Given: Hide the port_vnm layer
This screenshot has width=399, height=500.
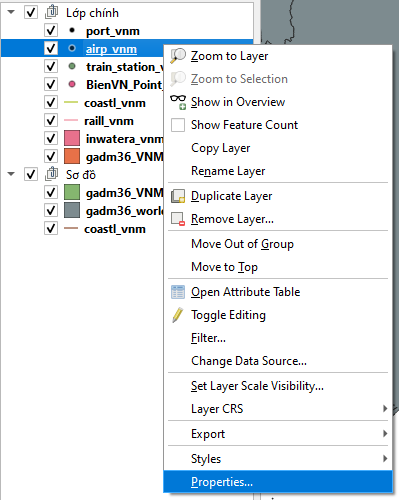Looking at the screenshot, I should coord(51,31).
